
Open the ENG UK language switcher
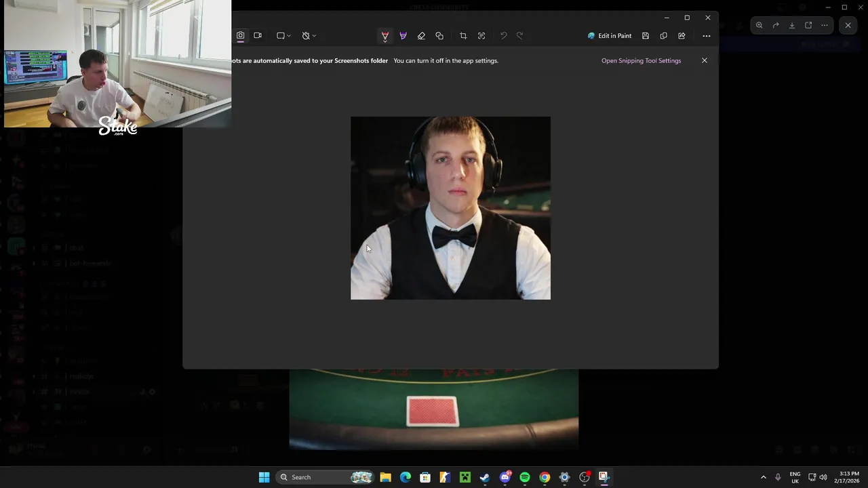click(795, 477)
